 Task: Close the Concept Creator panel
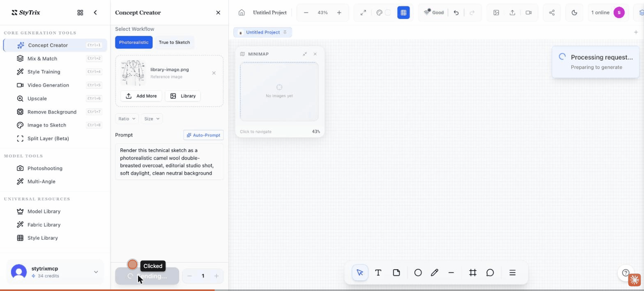(x=218, y=13)
